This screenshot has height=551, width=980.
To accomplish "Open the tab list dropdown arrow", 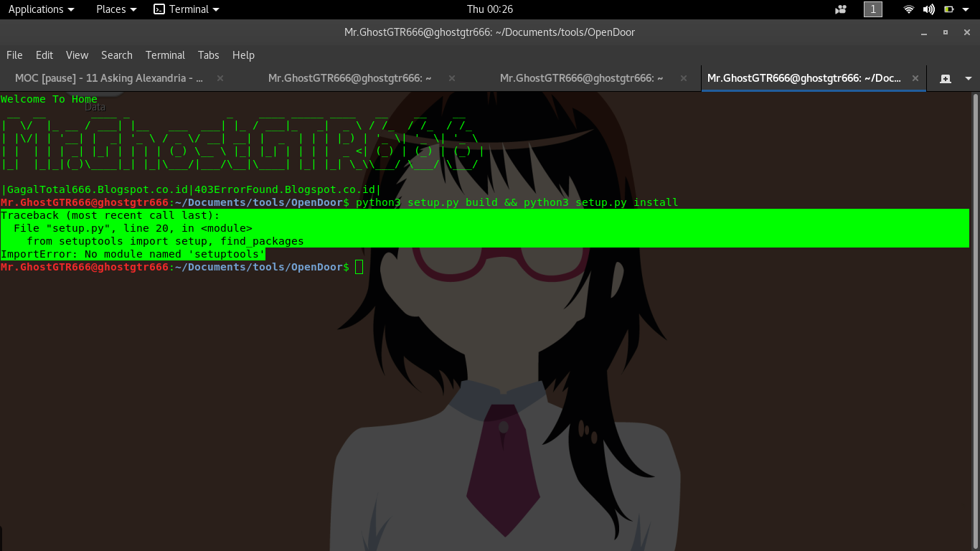I will 969,78.
